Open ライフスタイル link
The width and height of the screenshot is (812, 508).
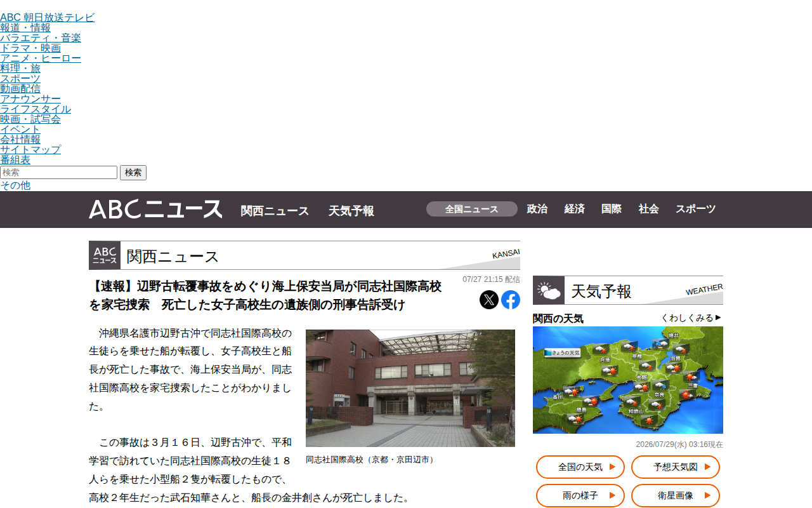coord(36,109)
